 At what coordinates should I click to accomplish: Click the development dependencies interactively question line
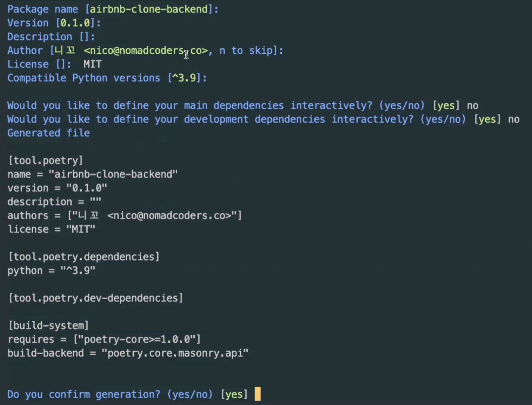click(x=263, y=119)
